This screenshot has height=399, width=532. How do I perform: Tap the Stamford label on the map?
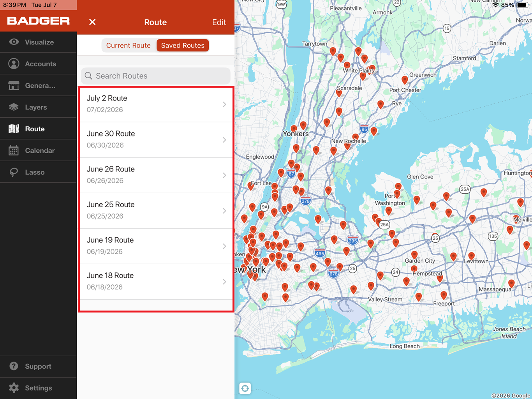click(x=464, y=58)
